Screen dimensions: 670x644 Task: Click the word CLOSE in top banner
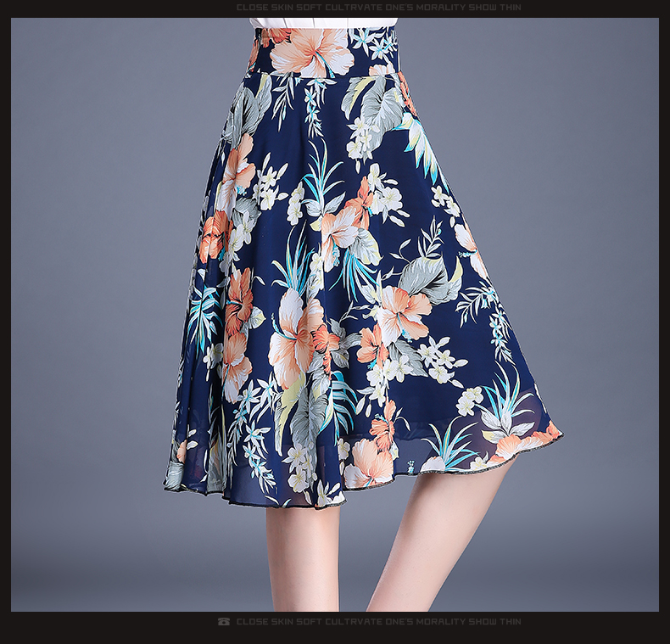click(252, 8)
